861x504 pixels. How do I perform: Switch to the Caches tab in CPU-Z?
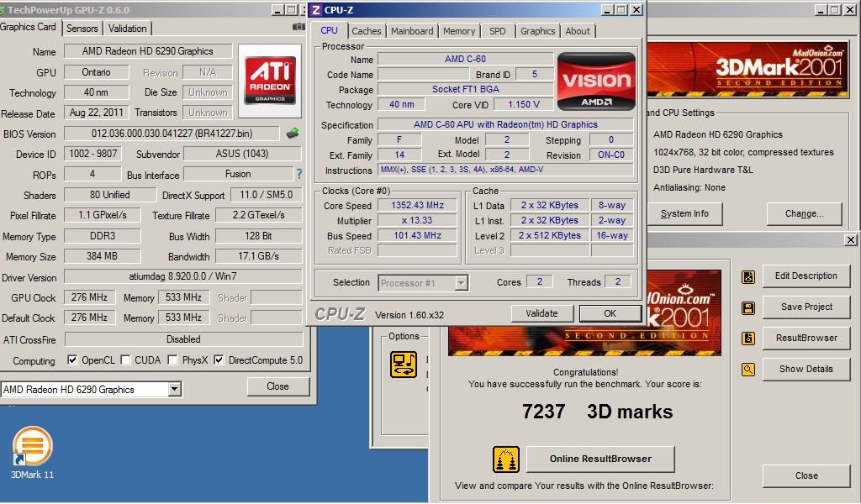point(367,31)
